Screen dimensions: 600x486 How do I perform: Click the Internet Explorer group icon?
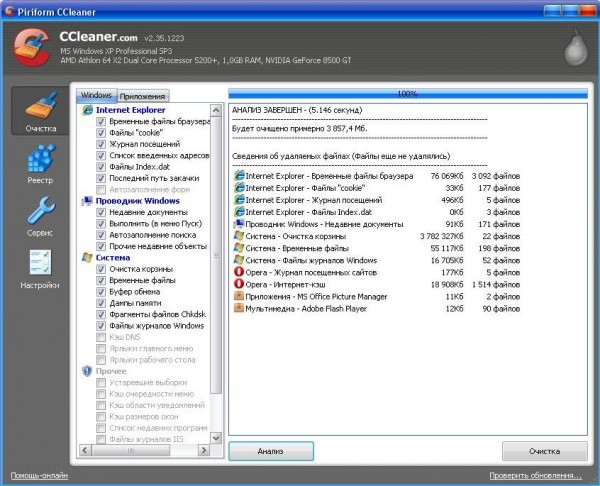[88, 110]
